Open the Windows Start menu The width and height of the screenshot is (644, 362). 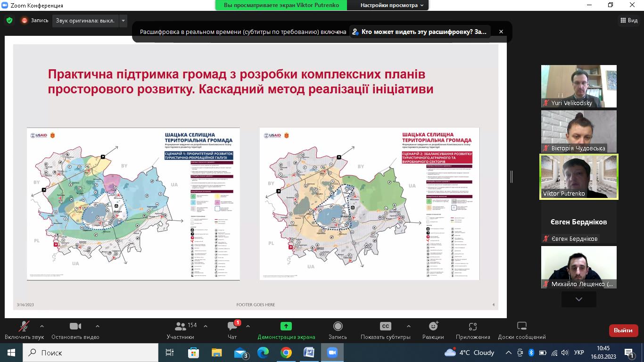(x=11, y=353)
